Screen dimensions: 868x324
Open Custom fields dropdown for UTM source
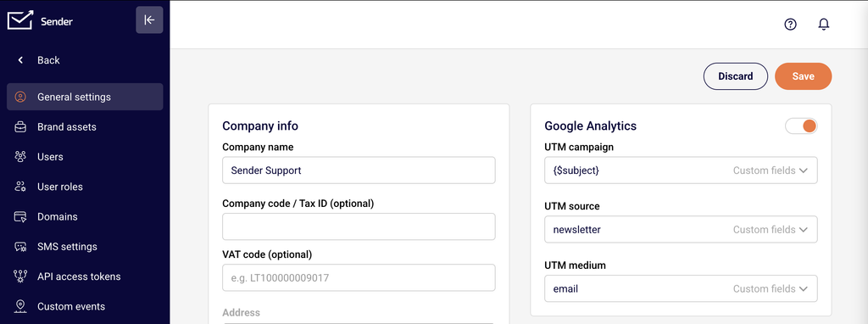[771, 229]
